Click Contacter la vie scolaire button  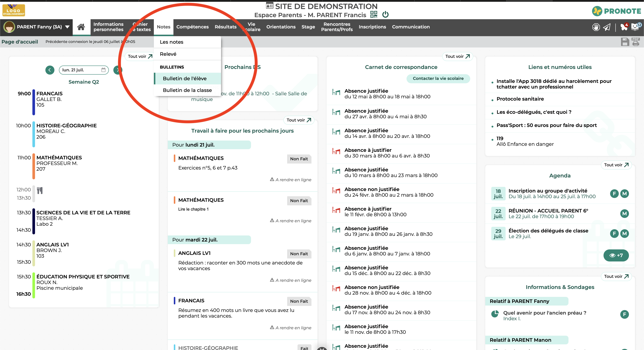point(438,78)
